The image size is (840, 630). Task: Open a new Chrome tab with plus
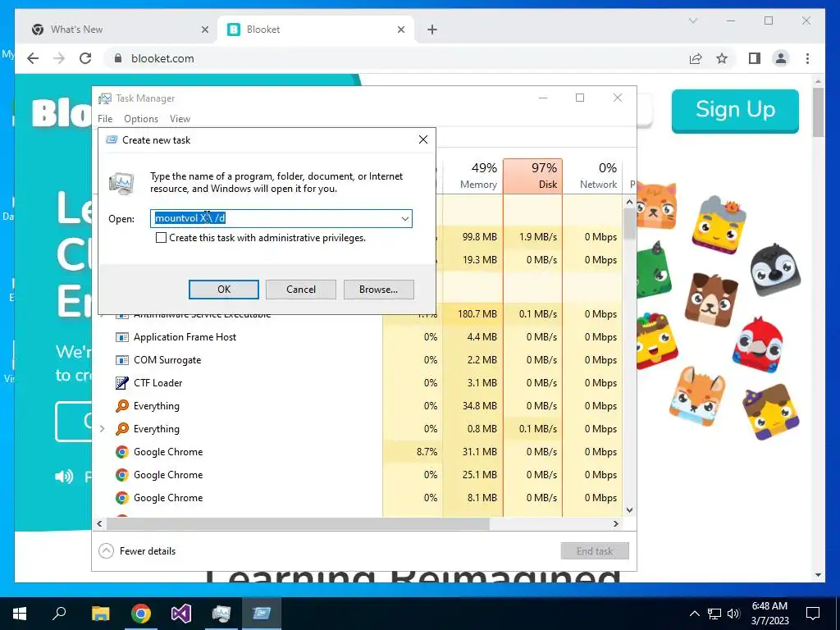[432, 30]
